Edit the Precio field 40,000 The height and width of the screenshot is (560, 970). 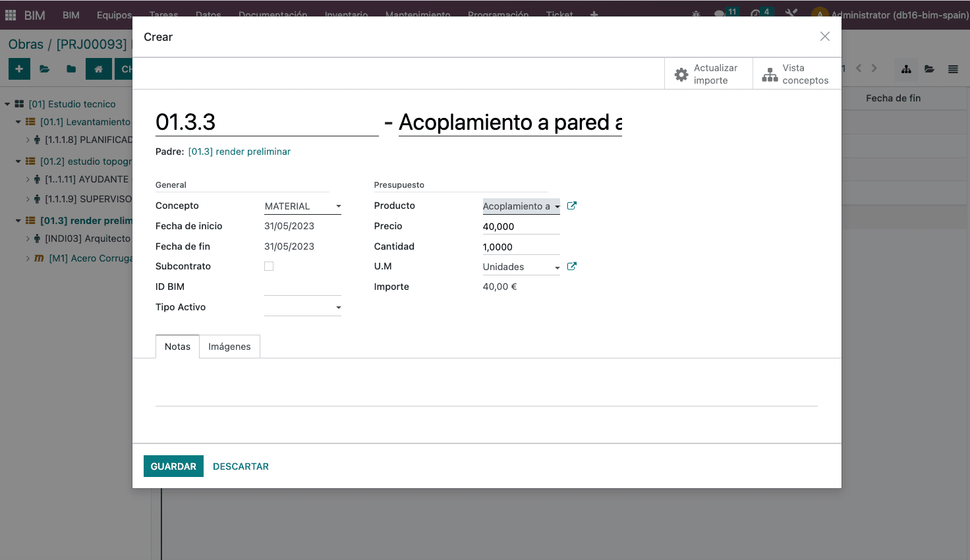pos(521,227)
